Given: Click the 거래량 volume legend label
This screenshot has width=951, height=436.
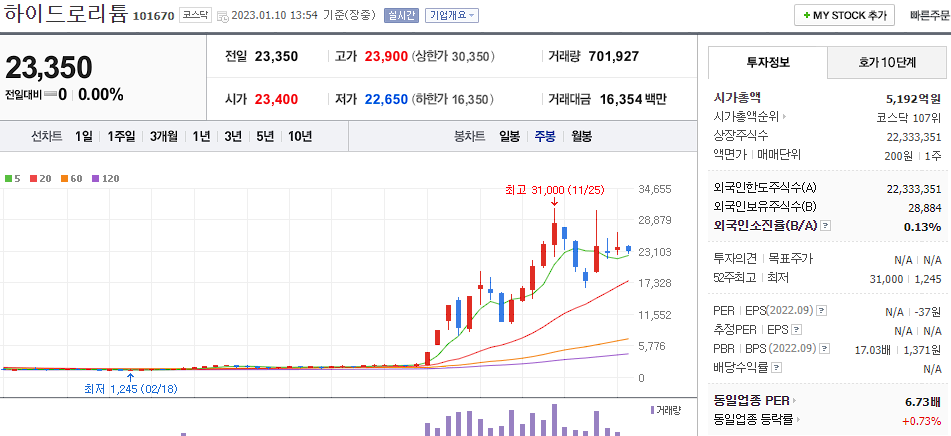Looking at the screenshot, I should [666, 410].
